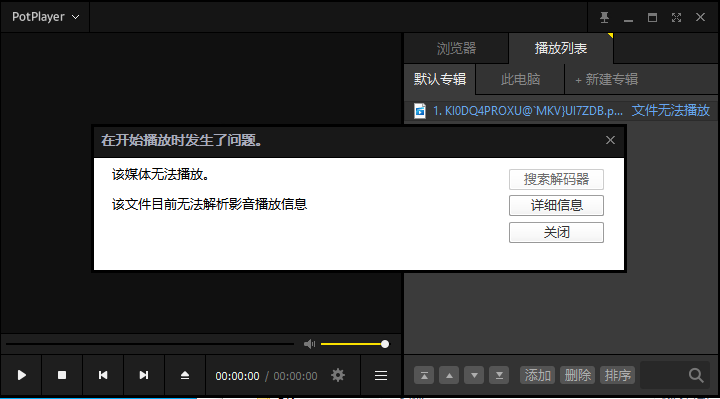Click the 删除 button in playlist
Viewport: 720px width, 399px height.
[577, 376]
